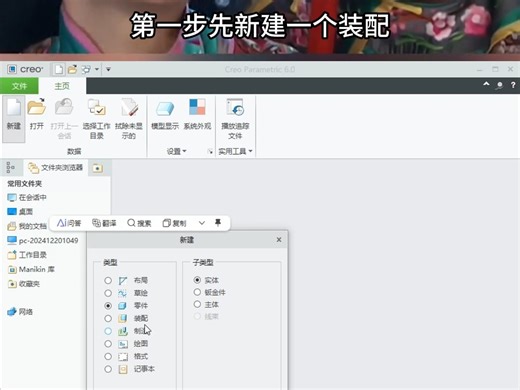Open 桌面 desktop folder
The image size is (520, 390).
pos(20,212)
